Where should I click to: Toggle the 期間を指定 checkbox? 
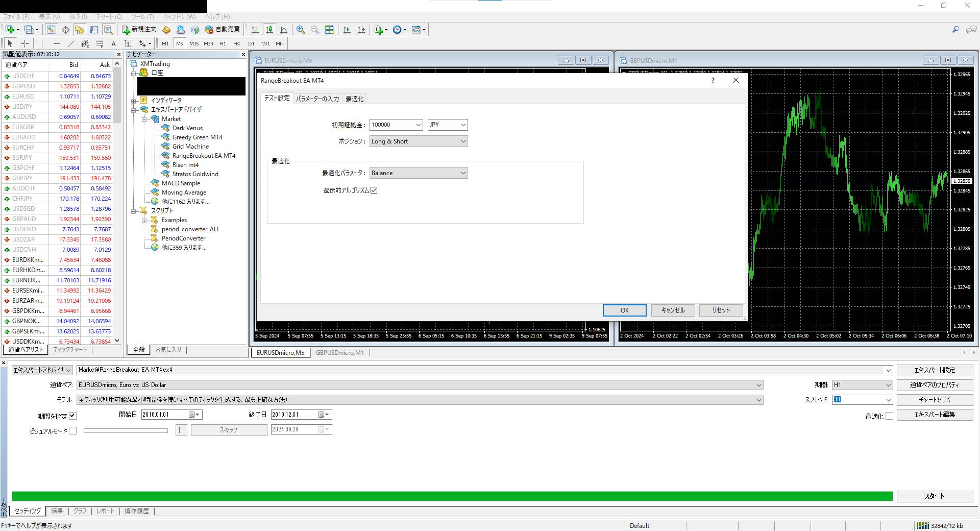[x=72, y=416]
